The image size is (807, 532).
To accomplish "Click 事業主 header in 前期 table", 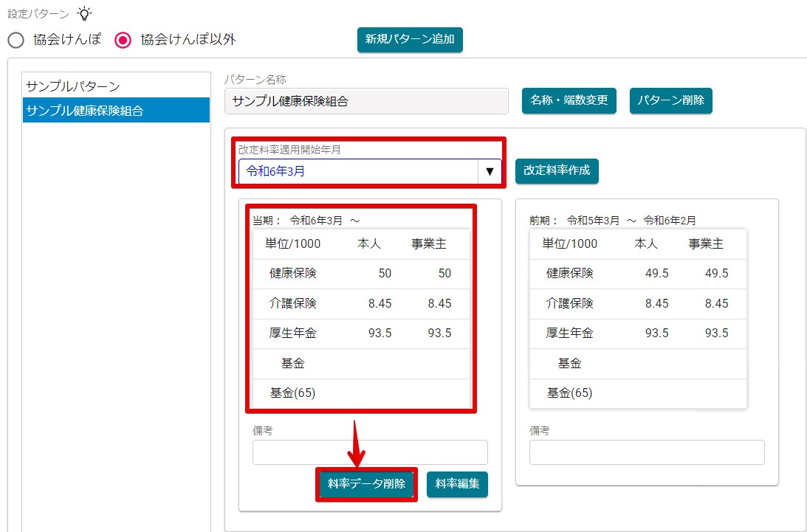I will coord(706,244).
